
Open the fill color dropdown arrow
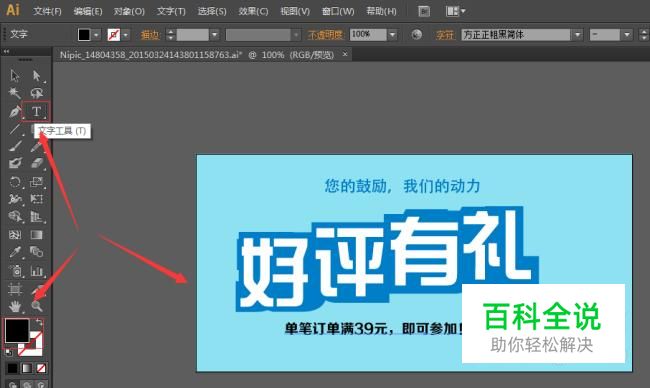coord(96,35)
